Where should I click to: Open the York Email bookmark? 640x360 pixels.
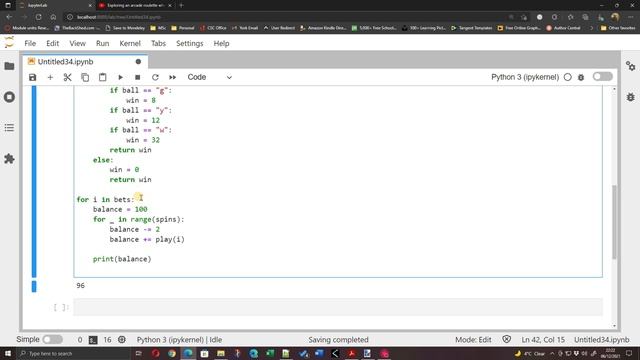[245, 28]
